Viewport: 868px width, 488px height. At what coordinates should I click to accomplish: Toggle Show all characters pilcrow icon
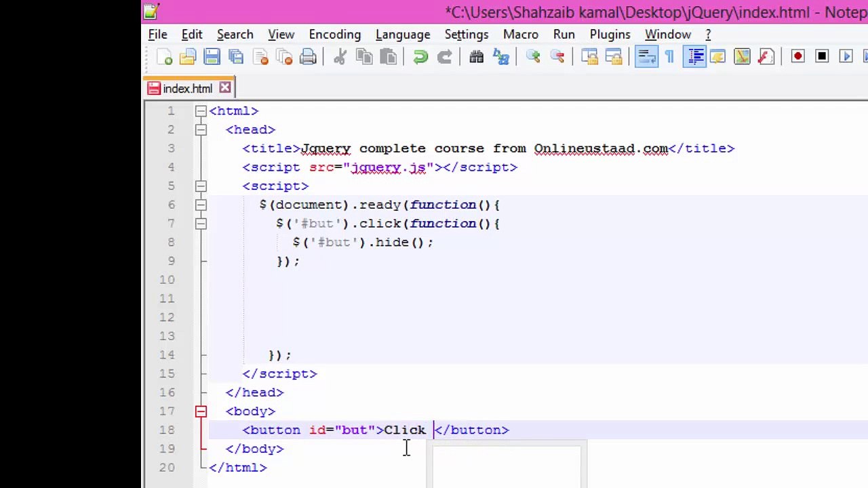coord(670,58)
